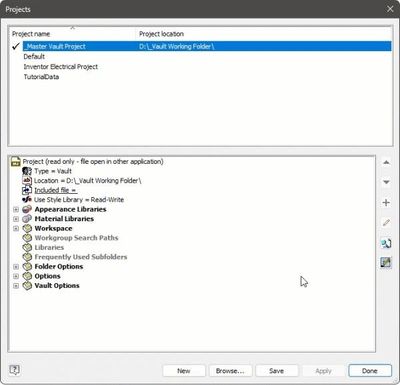The height and width of the screenshot is (385, 400).
Task: Click the Use Style Library icon
Action: (x=27, y=200)
